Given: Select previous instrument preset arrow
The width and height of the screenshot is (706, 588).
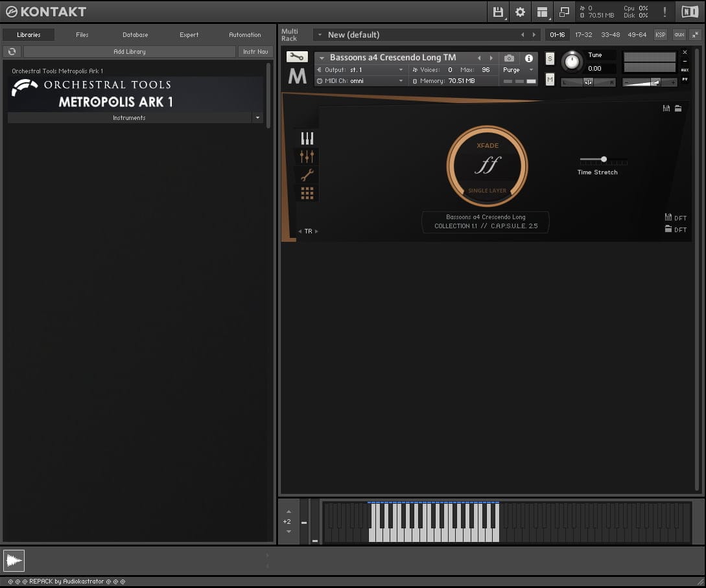Looking at the screenshot, I should tap(479, 58).
